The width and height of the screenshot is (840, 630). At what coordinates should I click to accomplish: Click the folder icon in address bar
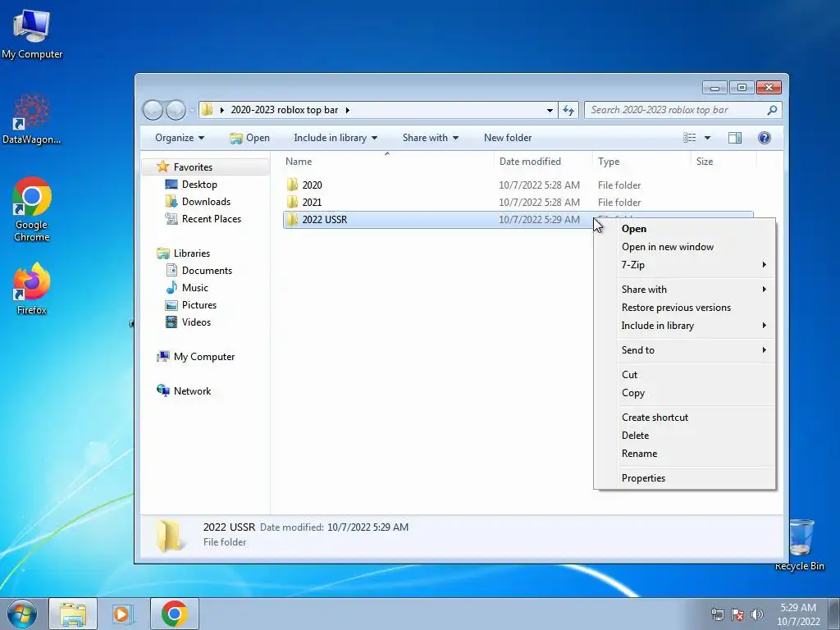coord(207,110)
